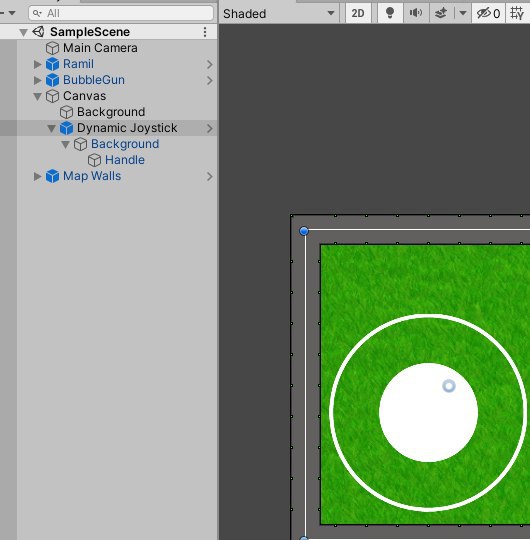Select the SampleScene header row
Viewport: 530px width, 540px height.
(108, 32)
